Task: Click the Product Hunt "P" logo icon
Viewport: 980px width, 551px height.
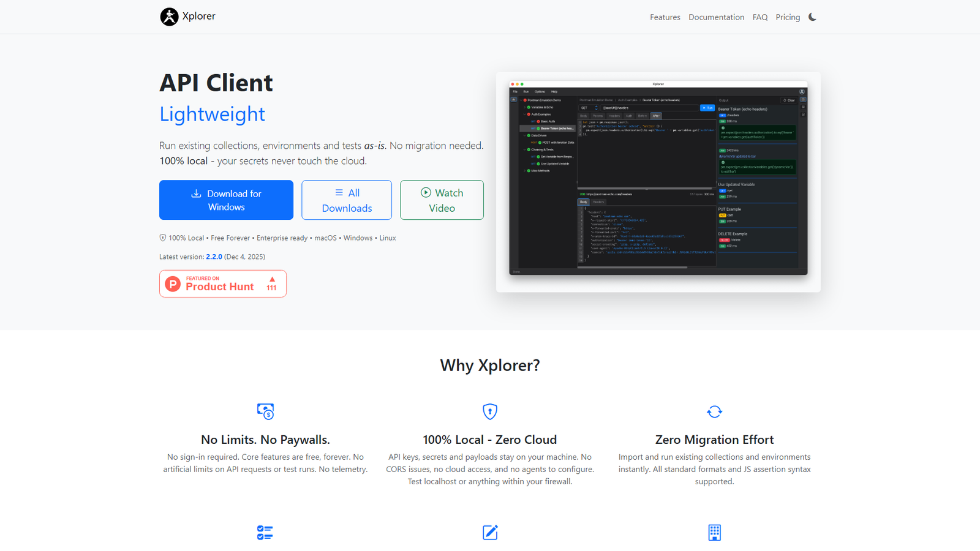Action: (x=172, y=283)
